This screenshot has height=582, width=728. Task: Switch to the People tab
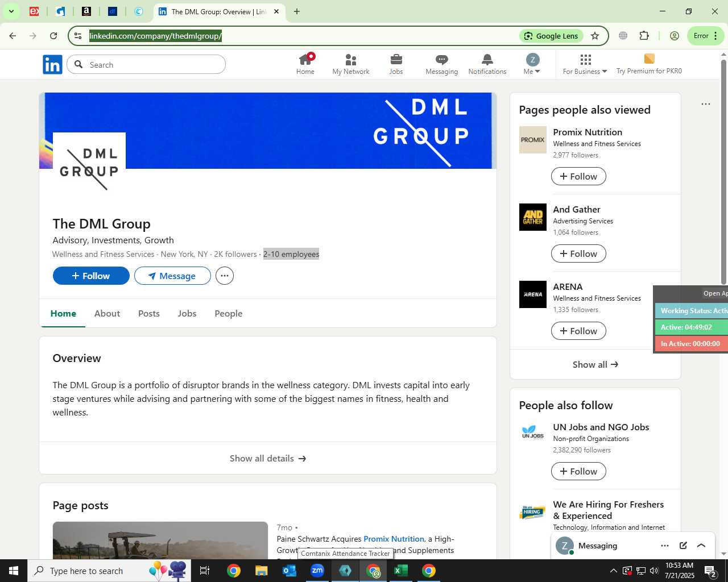[x=229, y=313]
